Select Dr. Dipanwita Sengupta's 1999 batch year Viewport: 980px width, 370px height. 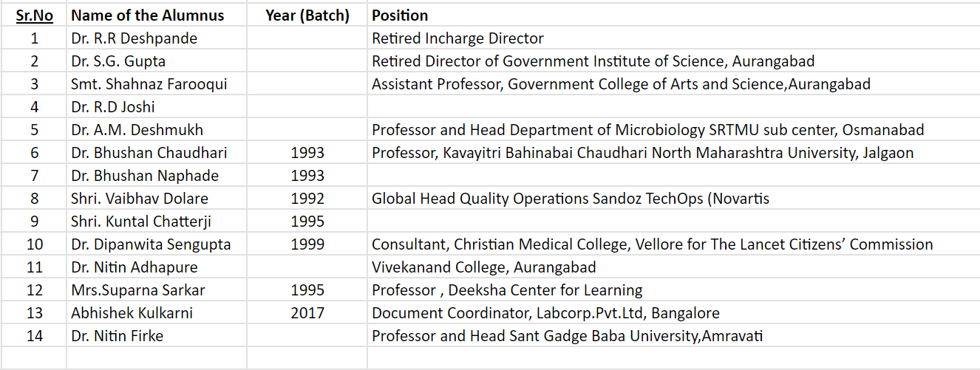coord(307,244)
